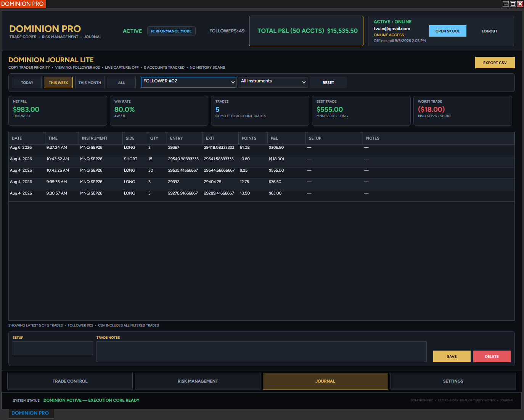Click the $76.50 P&L cell
Screen dimensions: 524x420
pyautogui.click(x=275, y=182)
